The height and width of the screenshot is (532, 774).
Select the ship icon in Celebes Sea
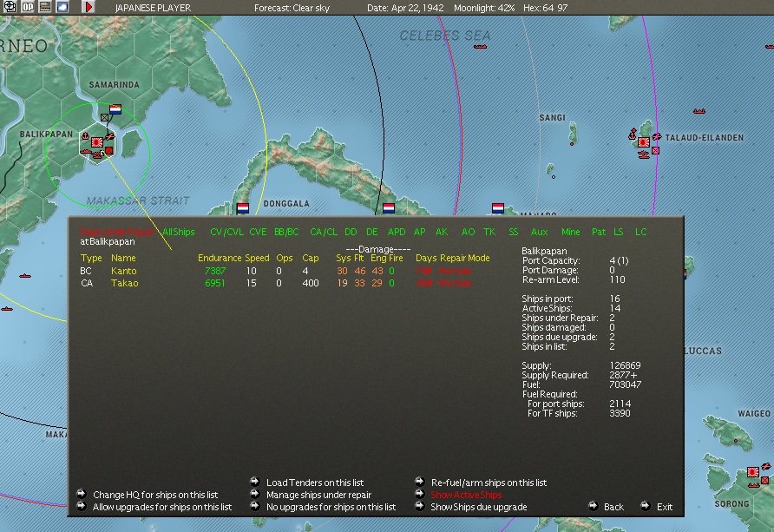480,46
